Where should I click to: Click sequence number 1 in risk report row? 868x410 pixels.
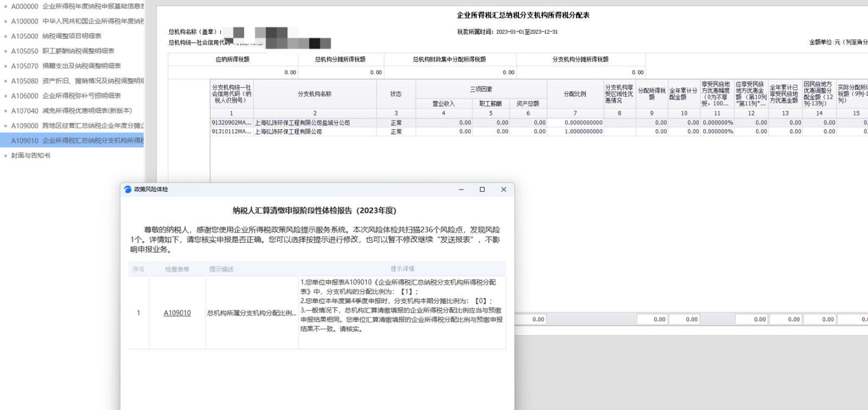[x=138, y=313]
